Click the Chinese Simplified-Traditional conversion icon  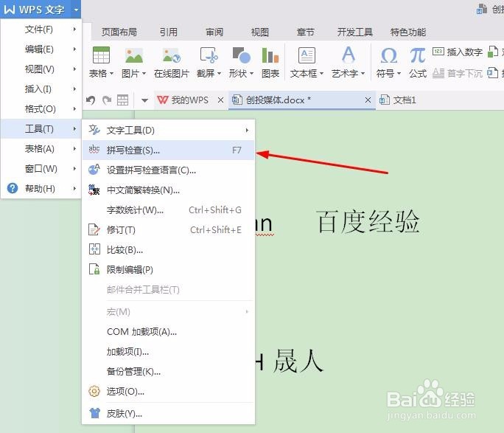tap(94, 190)
